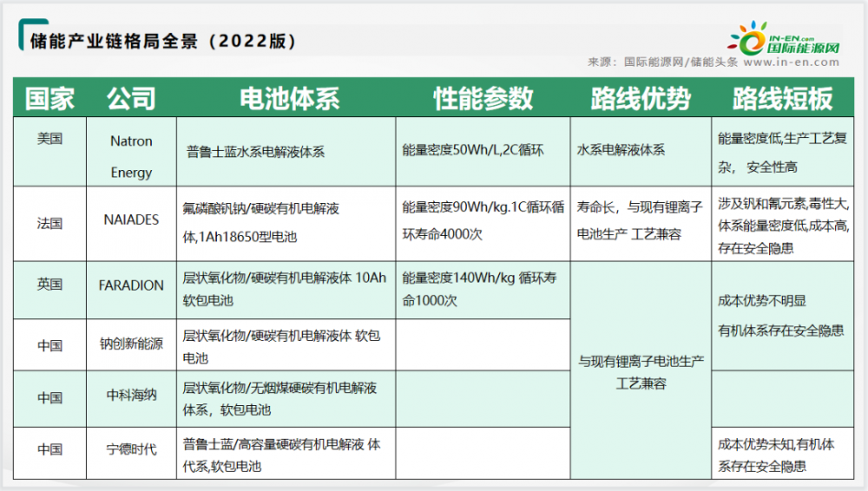Click the IN-EN 国际能源网 logo
The width and height of the screenshot is (868, 491).
pos(784,40)
